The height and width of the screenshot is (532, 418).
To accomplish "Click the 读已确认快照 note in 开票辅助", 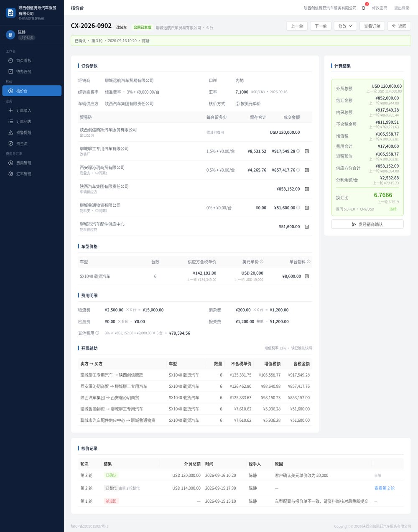I will tap(301, 348).
